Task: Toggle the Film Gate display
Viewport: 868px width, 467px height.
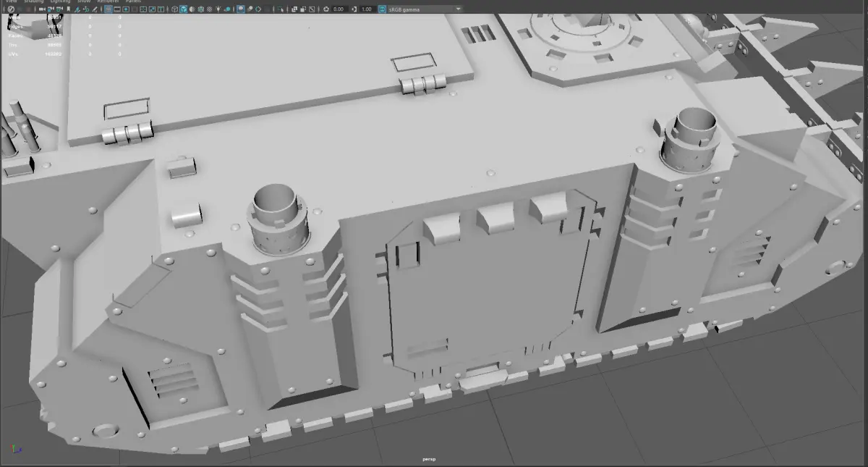Action: (117, 9)
